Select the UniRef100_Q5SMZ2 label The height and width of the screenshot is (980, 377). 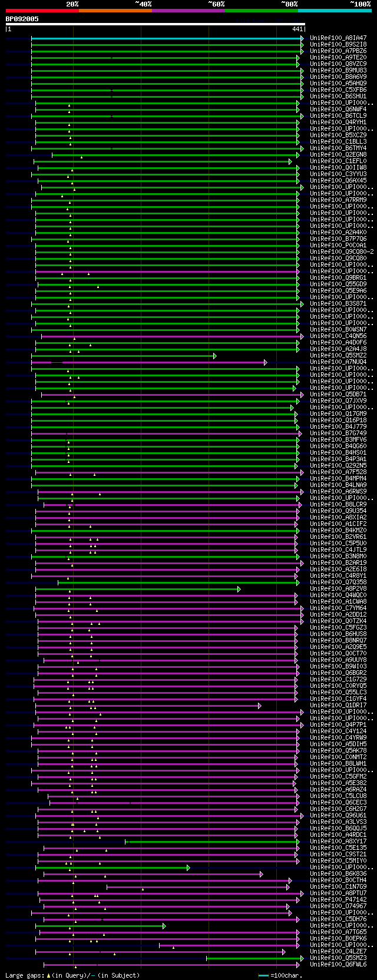(338, 356)
